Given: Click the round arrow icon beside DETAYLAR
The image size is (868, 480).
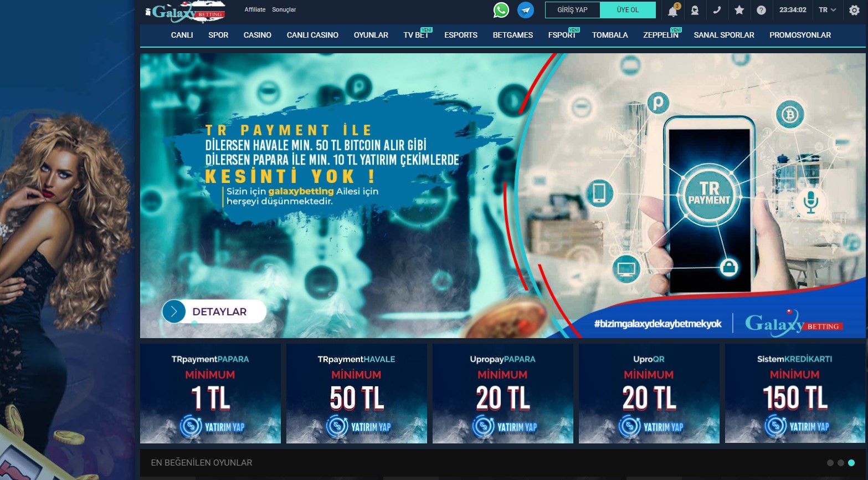Looking at the screenshot, I should [174, 312].
